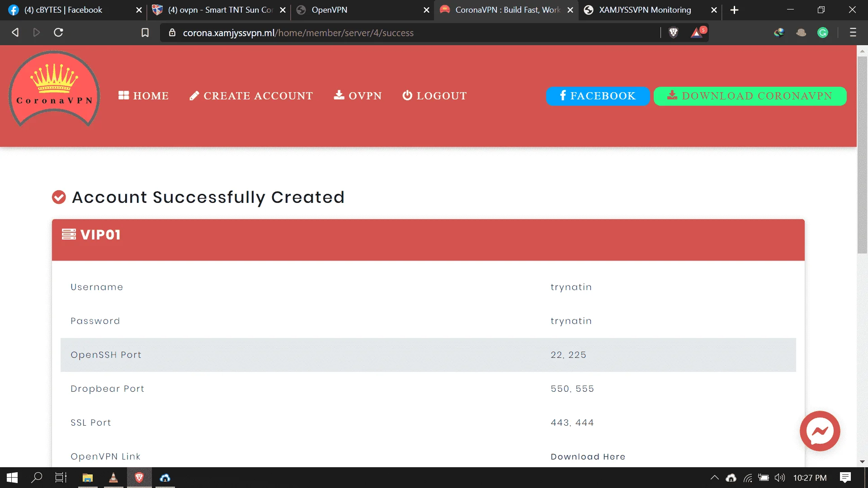Click the battery tray icon
This screenshot has width=868, height=488.
[x=764, y=478]
